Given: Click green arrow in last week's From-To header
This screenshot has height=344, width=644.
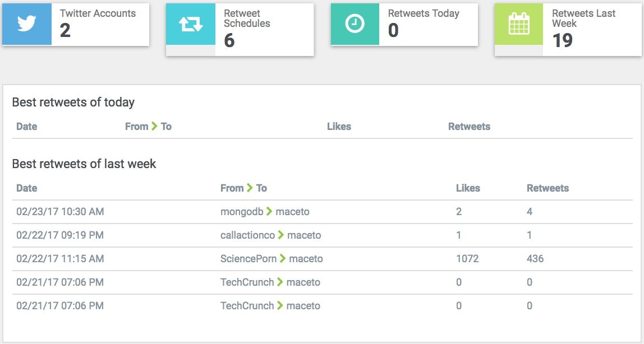Looking at the screenshot, I should pyautogui.click(x=250, y=188).
